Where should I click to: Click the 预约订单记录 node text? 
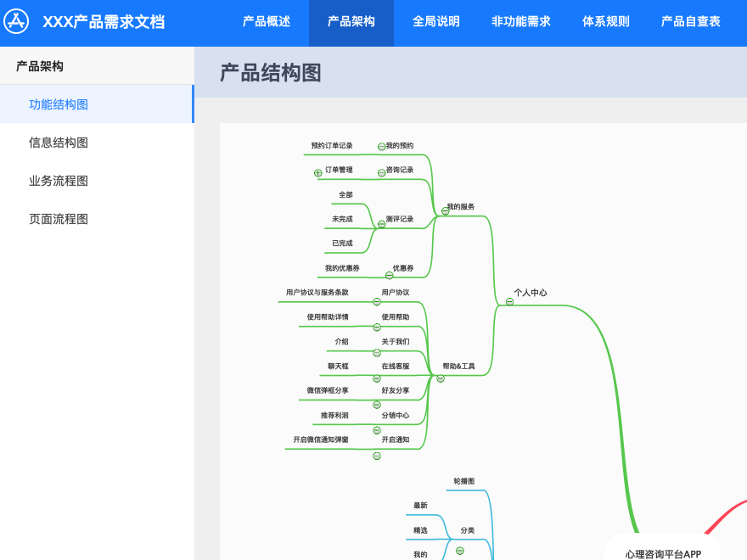pyautogui.click(x=332, y=146)
